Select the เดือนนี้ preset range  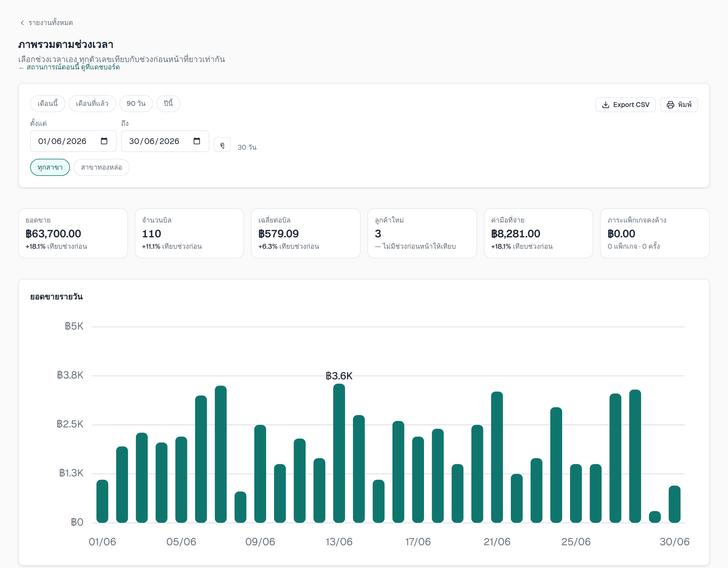[x=48, y=103]
